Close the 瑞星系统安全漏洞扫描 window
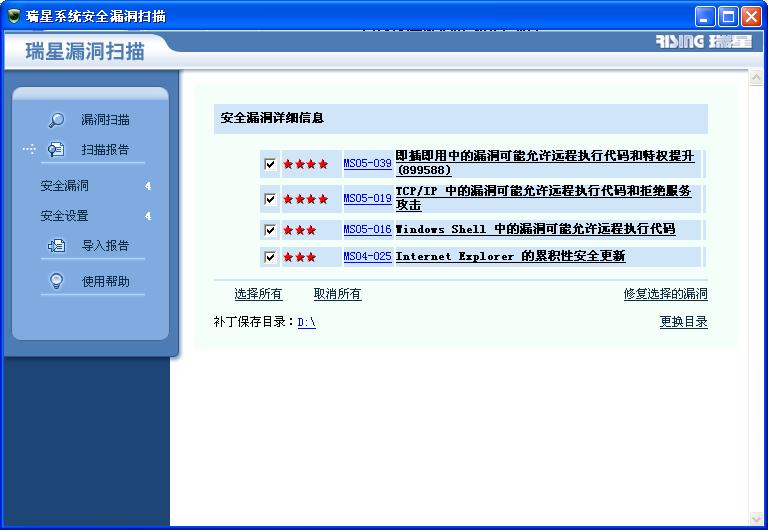 coord(751,17)
